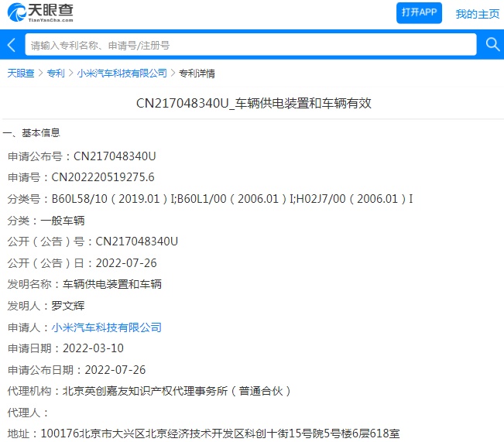Click the 公开（公告）日 2022-07-26 line

(x=82, y=263)
